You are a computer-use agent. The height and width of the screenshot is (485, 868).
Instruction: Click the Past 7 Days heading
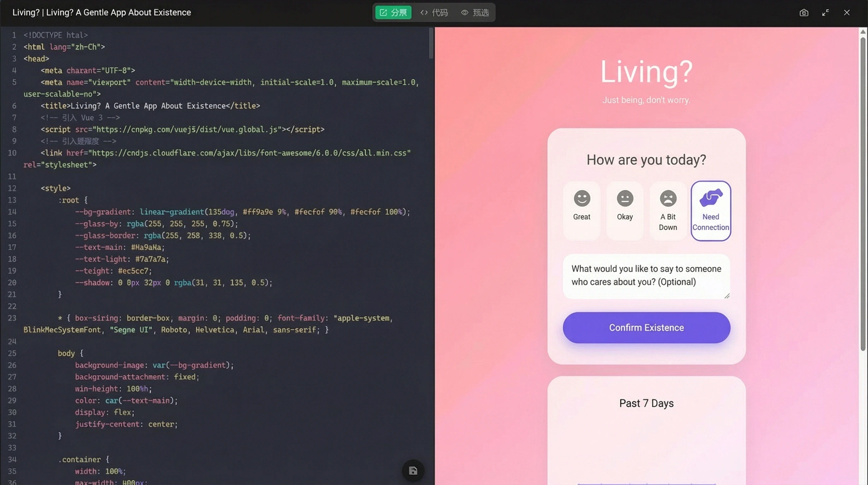coord(646,403)
